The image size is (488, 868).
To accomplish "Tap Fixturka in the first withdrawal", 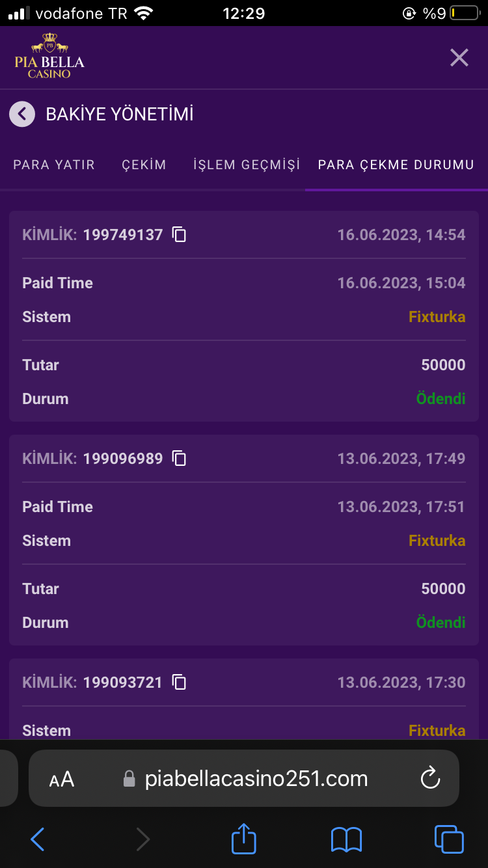I will 437,318.
